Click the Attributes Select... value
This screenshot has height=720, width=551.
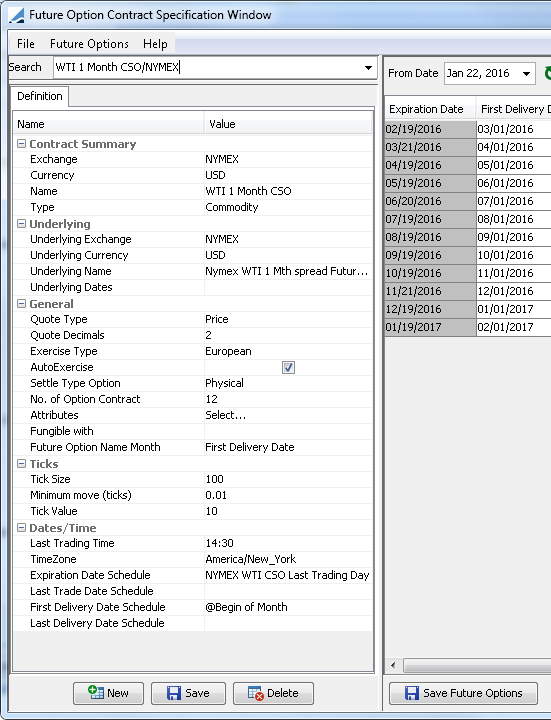coord(225,415)
